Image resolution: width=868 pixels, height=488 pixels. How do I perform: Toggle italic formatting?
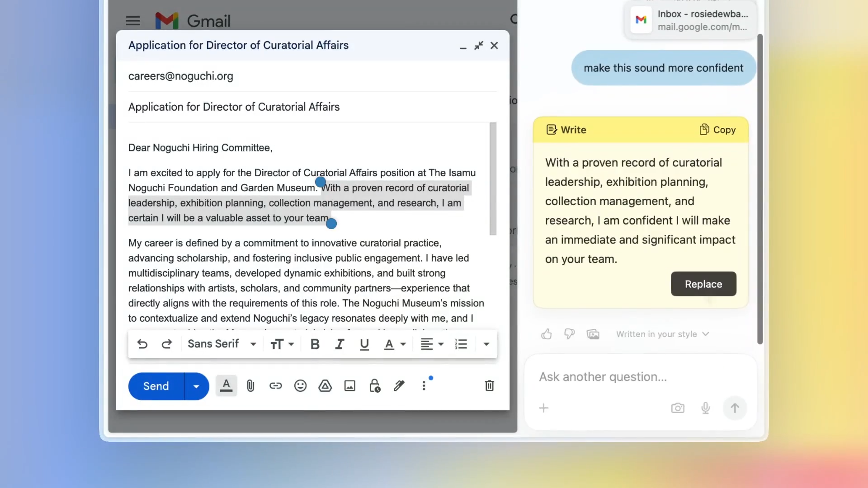(340, 344)
